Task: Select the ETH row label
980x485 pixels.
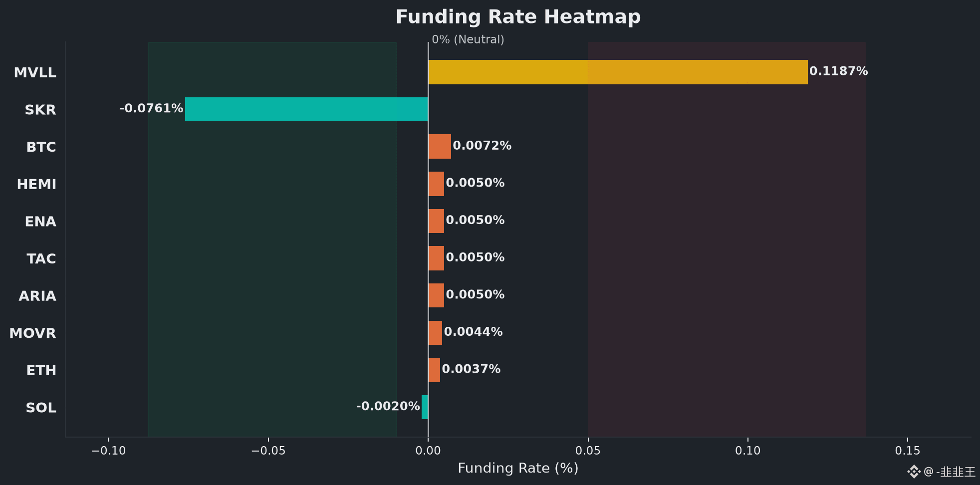Action: (x=41, y=370)
